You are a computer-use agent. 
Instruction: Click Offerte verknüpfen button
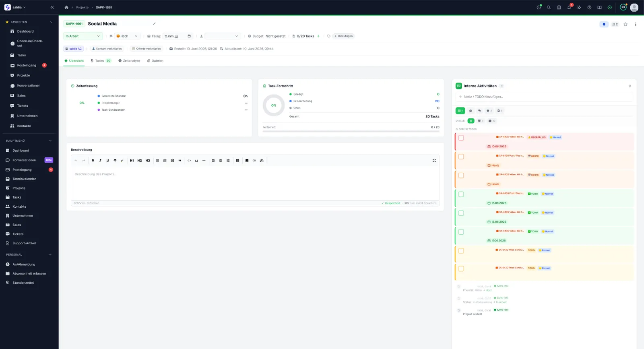pyautogui.click(x=147, y=49)
